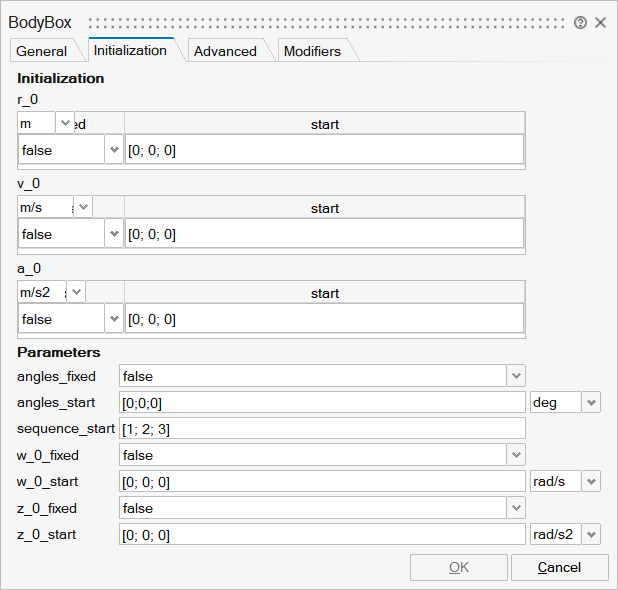Switch to the General tab
618x590 pixels.
[42, 51]
